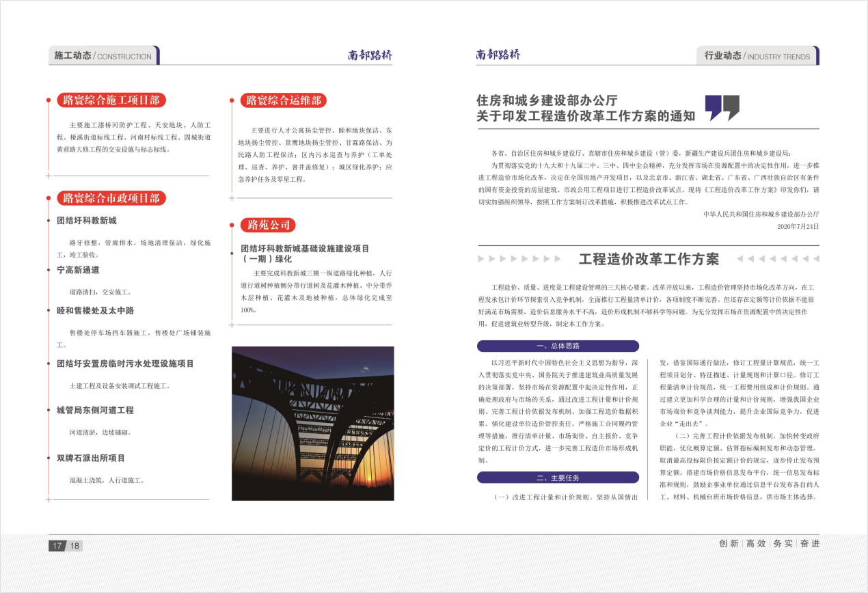
Task: Select the red 路寰综合市政项目部 label
Action: [x=111, y=198]
